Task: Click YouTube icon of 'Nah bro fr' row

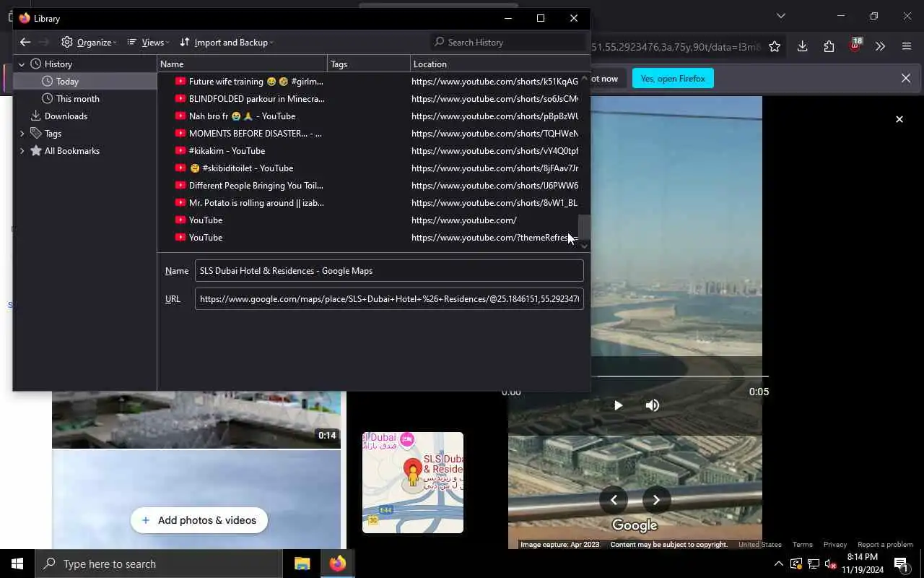Action: click(x=180, y=116)
